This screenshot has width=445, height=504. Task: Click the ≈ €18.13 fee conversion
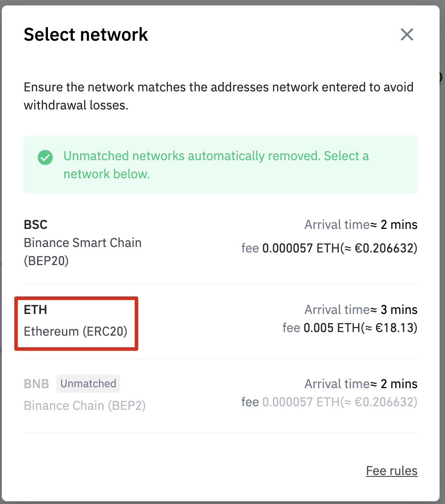(389, 328)
